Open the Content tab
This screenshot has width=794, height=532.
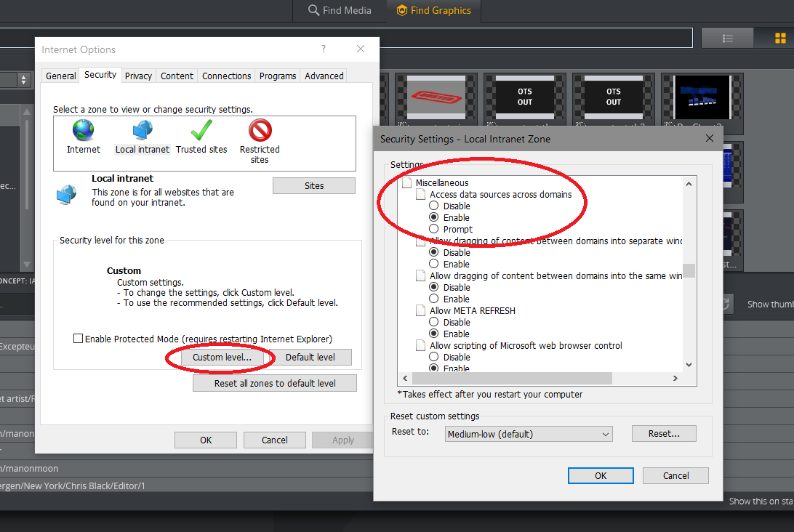point(177,76)
